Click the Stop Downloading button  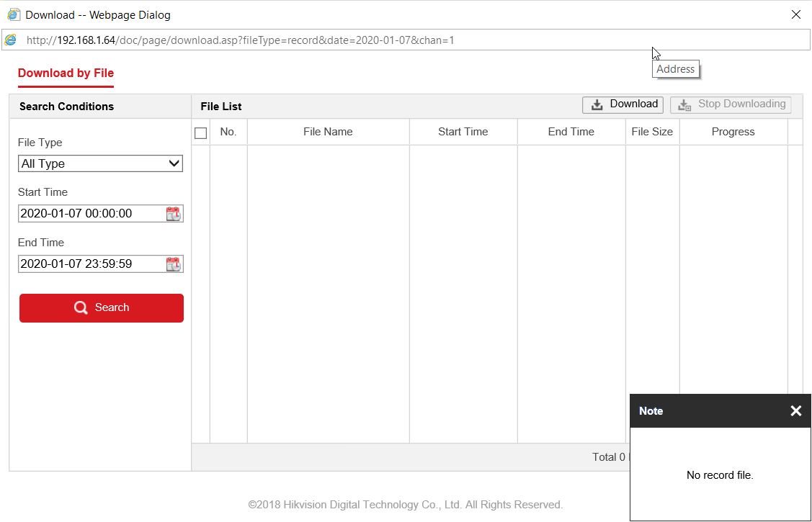pos(731,104)
